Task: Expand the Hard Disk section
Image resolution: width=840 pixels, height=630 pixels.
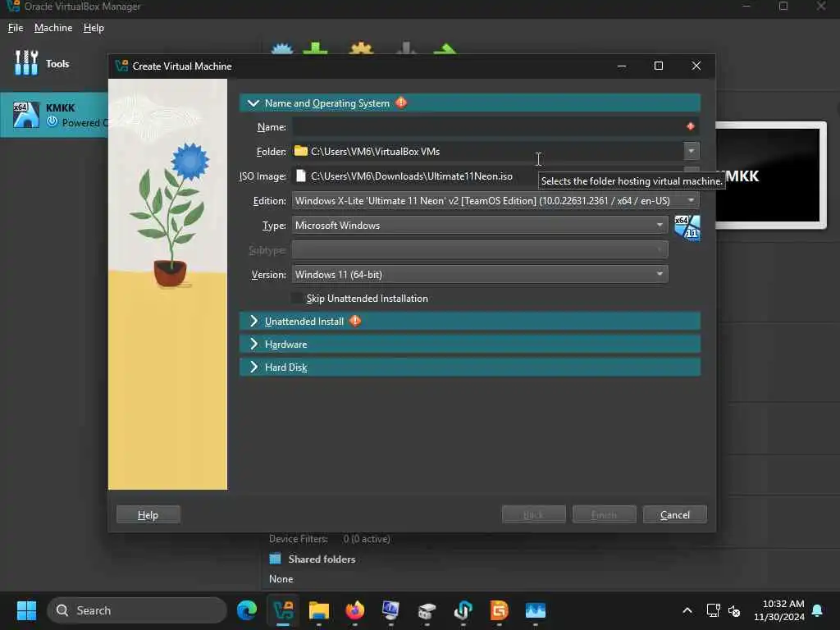Action: point(469,367)
